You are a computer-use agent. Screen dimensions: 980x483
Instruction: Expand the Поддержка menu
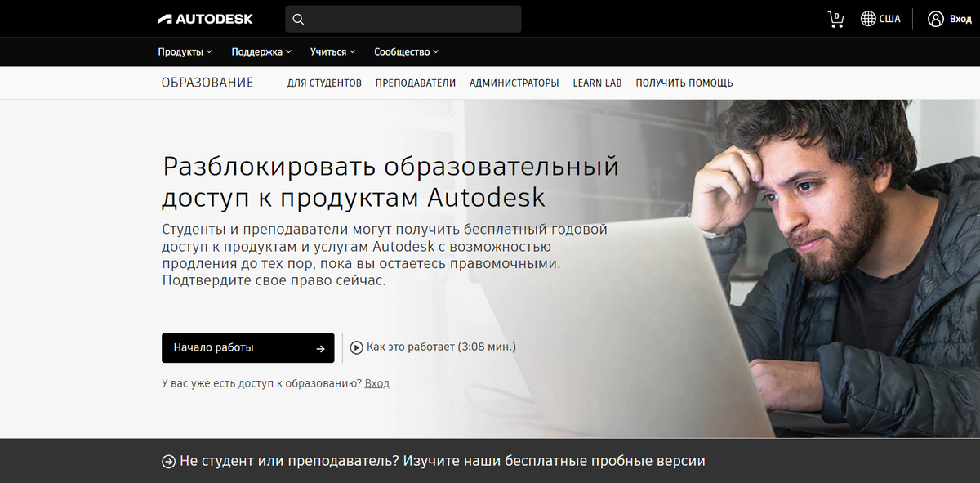point(261,51)
